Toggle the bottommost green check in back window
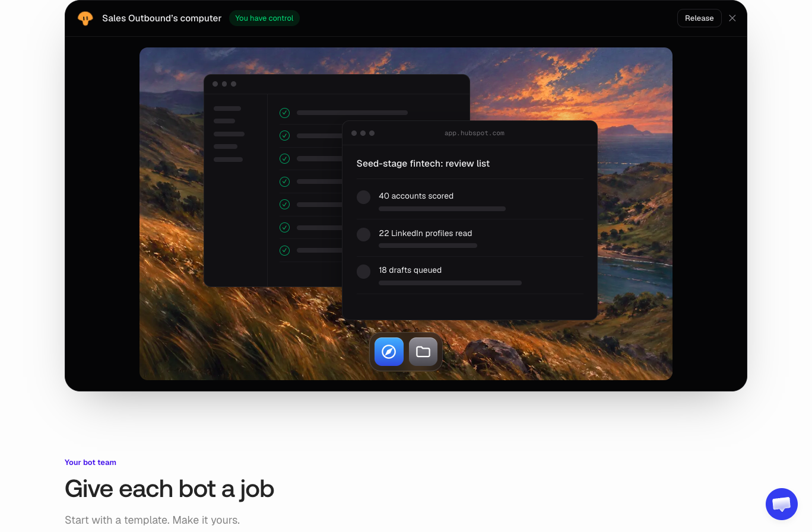Viewport: 812px width, 532px height. pos(285,250)
